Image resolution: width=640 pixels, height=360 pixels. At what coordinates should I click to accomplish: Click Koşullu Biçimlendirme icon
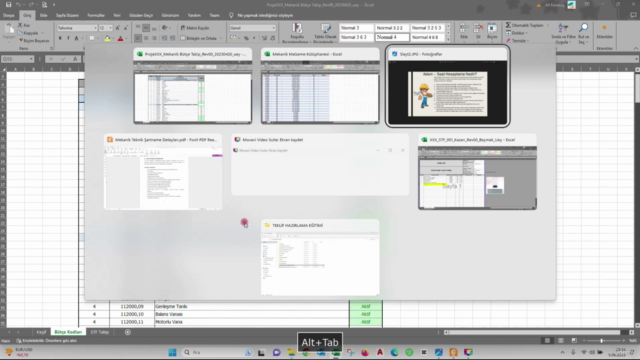coord(297,29)
